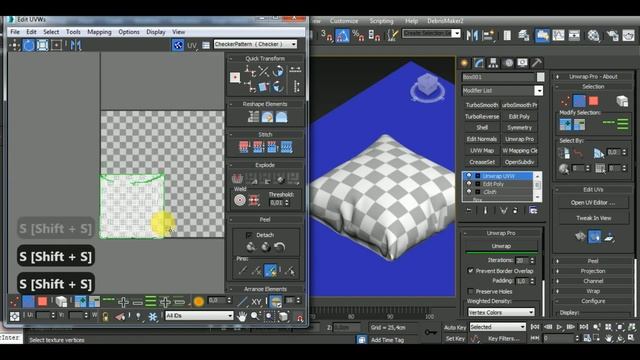Toggle Cloth modifier visibility bulb
The width and height of the screenshot is (640, 360).
[469, 191]
